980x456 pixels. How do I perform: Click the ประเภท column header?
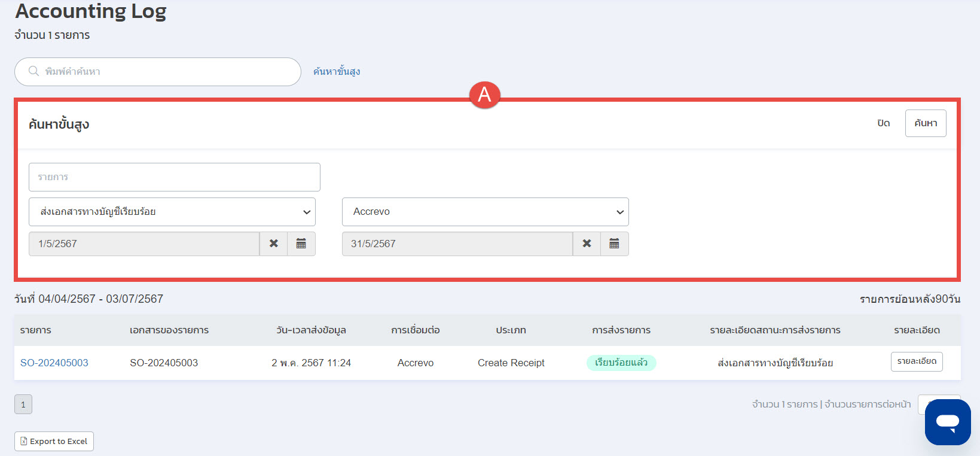(511, 330)
